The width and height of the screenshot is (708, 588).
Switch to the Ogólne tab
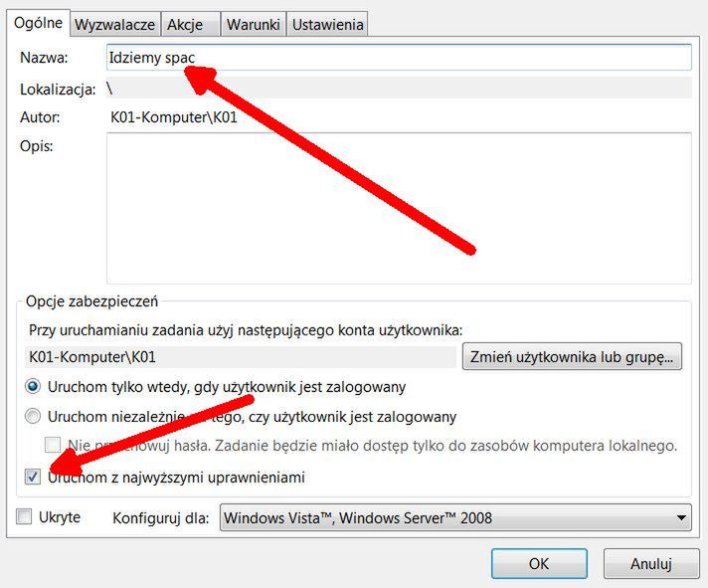click(x=38, y=23)
